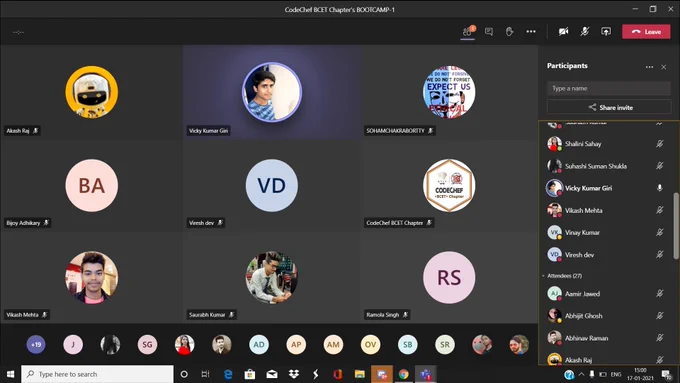Open Mail app from taskbar
This screenshot has height=383, width=680.
[272, 374]
